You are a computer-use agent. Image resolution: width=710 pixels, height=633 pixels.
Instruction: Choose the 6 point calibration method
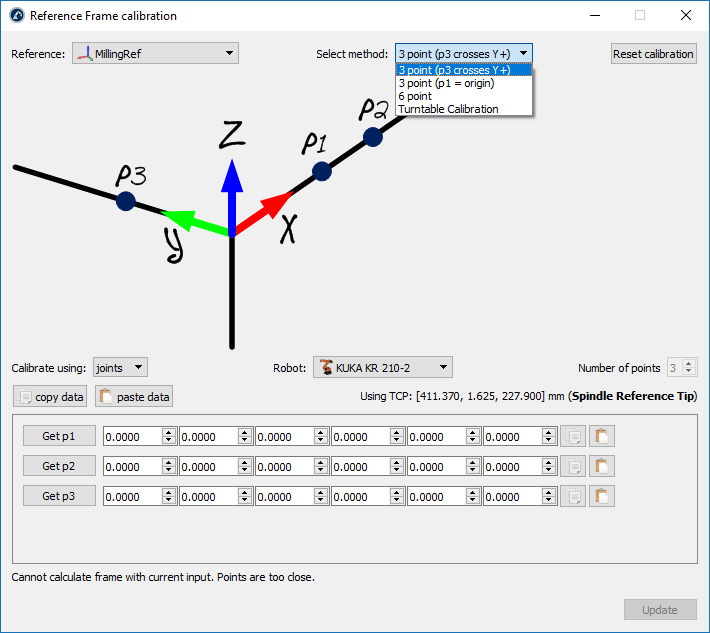(415, 96)
